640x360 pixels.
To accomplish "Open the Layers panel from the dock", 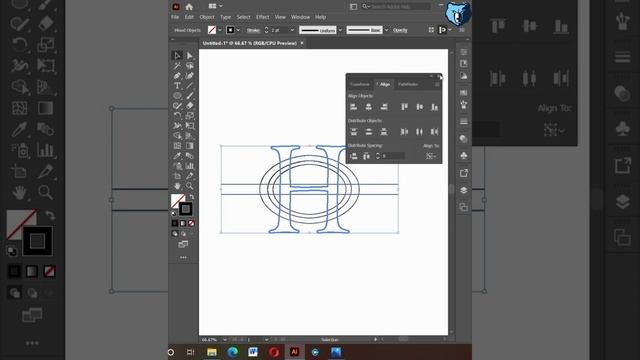I will [x=464, y=190].
